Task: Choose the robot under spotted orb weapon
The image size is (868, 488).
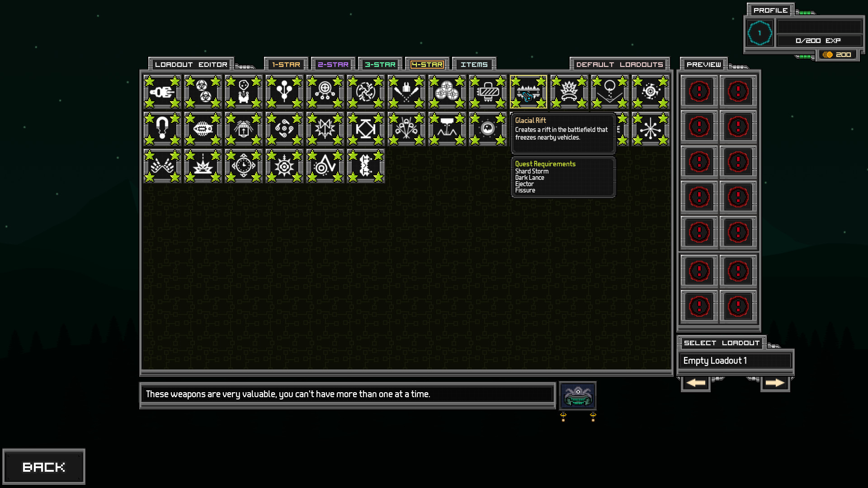Action: pyautogui.click(x=244, y=92)
